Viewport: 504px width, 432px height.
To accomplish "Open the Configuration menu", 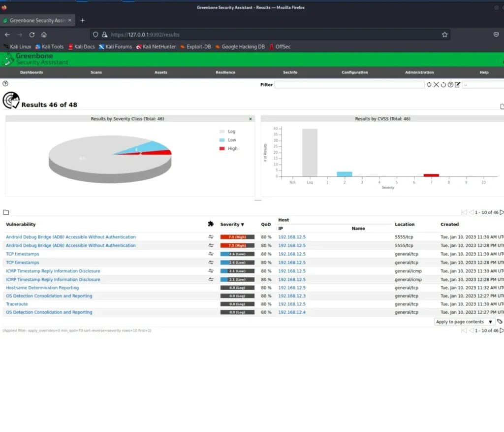I will pyautogui.click(x=354, y=72).
